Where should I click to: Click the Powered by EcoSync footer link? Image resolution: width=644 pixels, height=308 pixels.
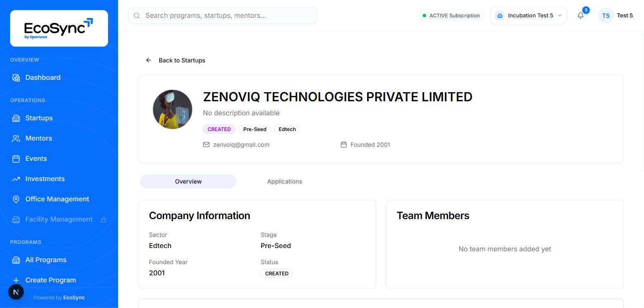pyautogui.click(x=59, y=298)
